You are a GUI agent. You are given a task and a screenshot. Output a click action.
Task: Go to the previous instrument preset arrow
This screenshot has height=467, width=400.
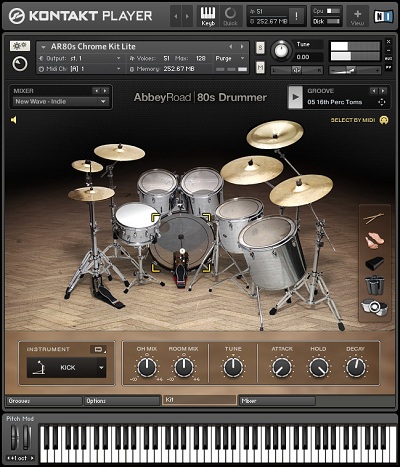(230, 47)
